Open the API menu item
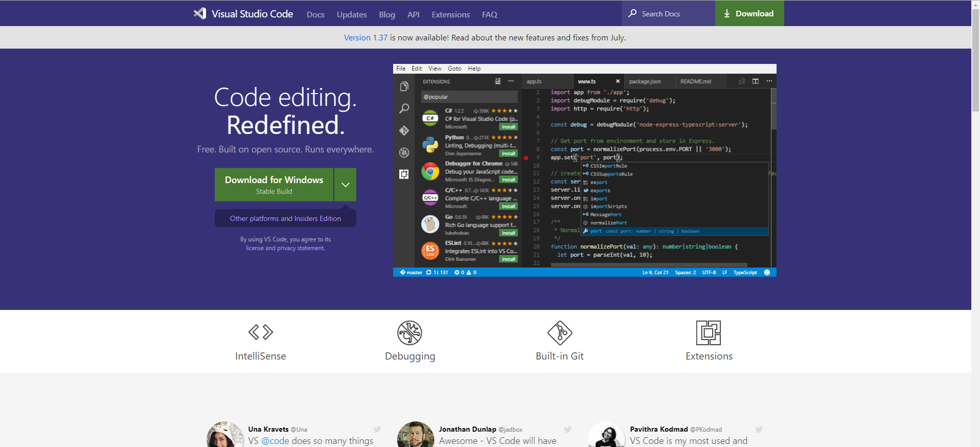 point(414,14)
